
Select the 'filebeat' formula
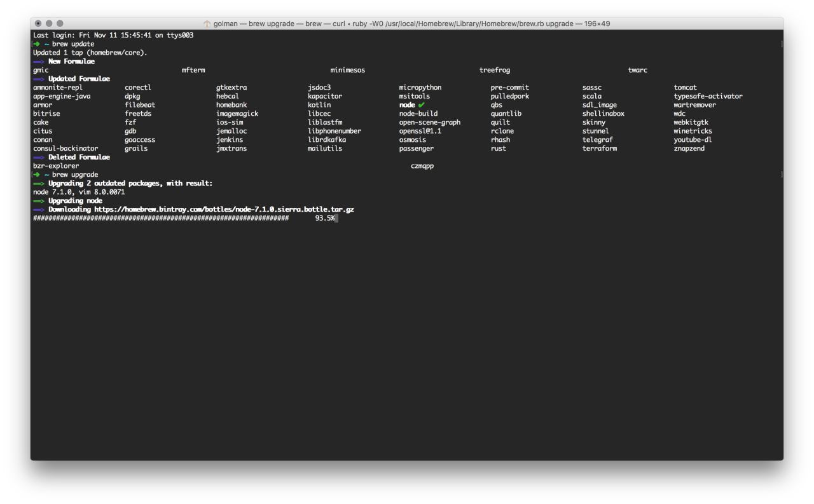point(140,105)
